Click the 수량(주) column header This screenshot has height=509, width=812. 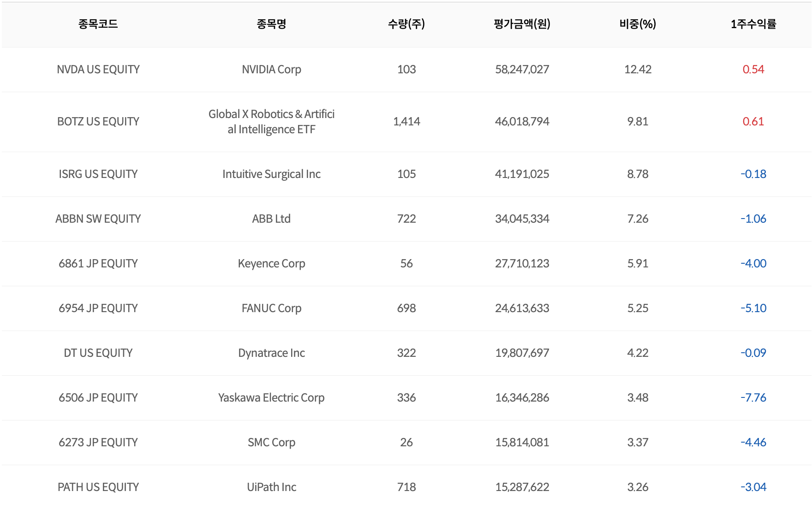406,24
